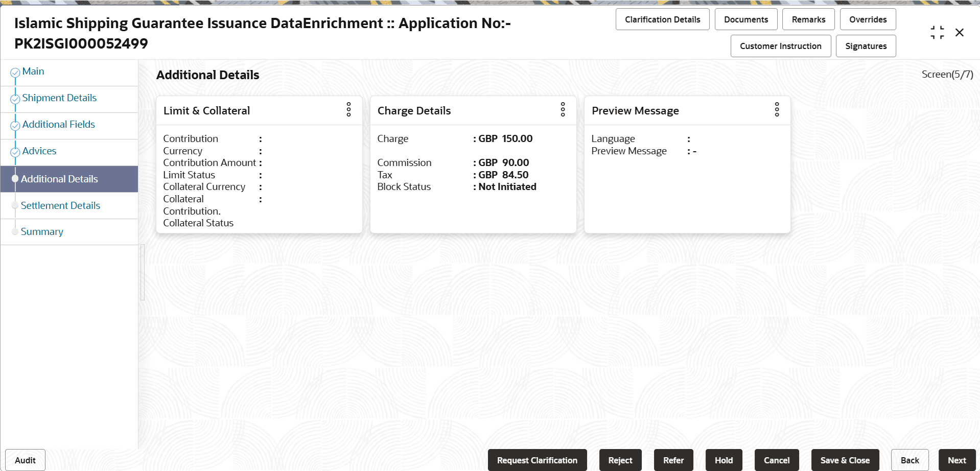980x471 pixels.
Task: Click the Collateral Status label
Action: [x=198, y=223]
